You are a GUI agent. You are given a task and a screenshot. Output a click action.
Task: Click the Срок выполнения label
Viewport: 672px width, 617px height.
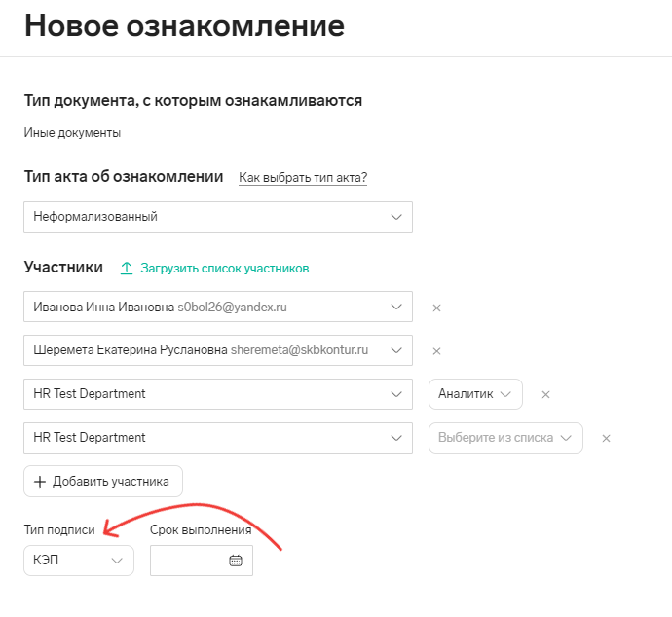click(x=201, y=530)
